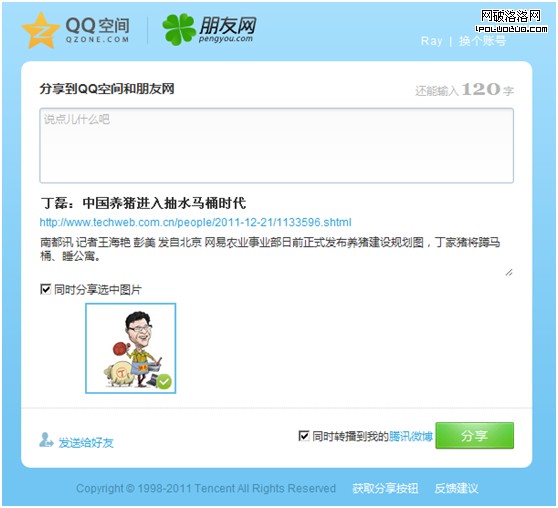
Task: Click the 说点儿什么吧 comment box
Action: point(277,146)
